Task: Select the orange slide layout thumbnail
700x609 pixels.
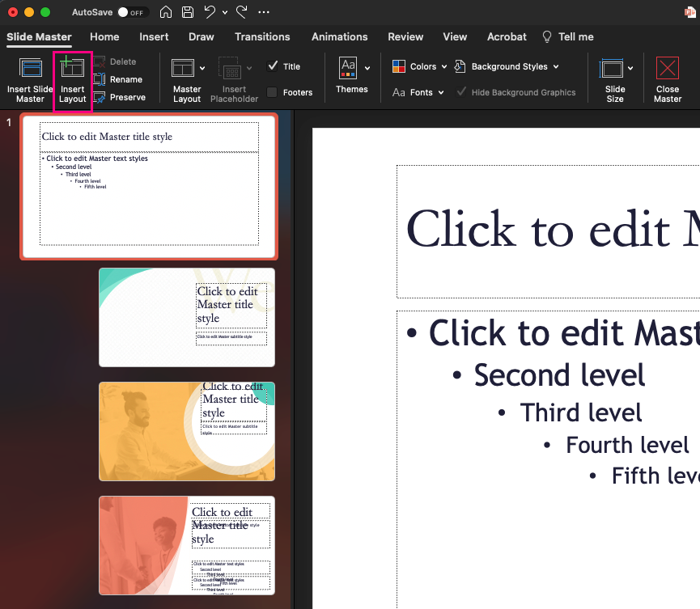Action: pyautogui.click(x=186, y=431)
